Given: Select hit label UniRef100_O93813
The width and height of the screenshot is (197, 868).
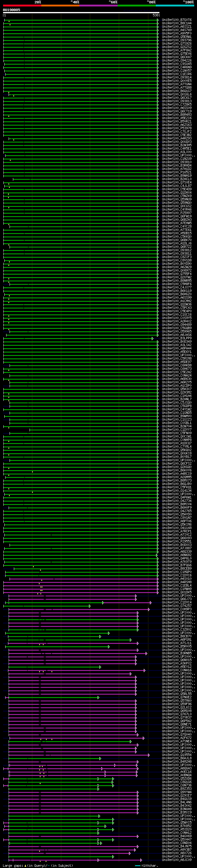Looking at the screenshot, I should point(177,101).
